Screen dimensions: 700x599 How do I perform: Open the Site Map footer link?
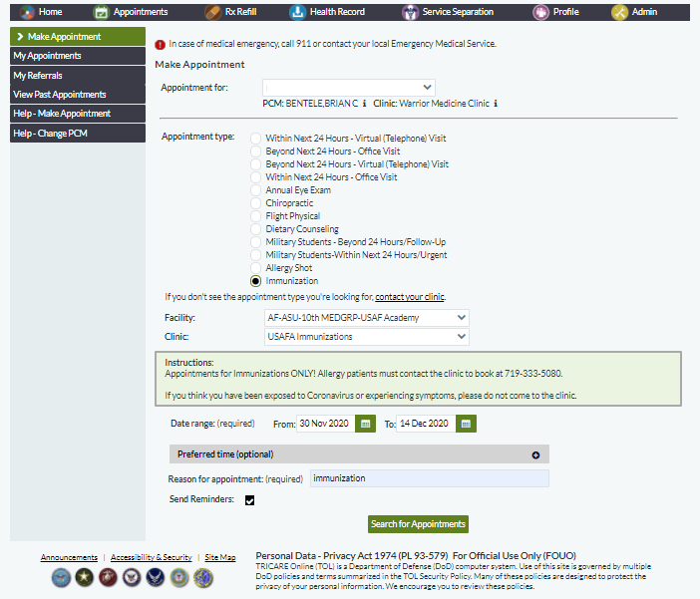(x=220, y=557)
